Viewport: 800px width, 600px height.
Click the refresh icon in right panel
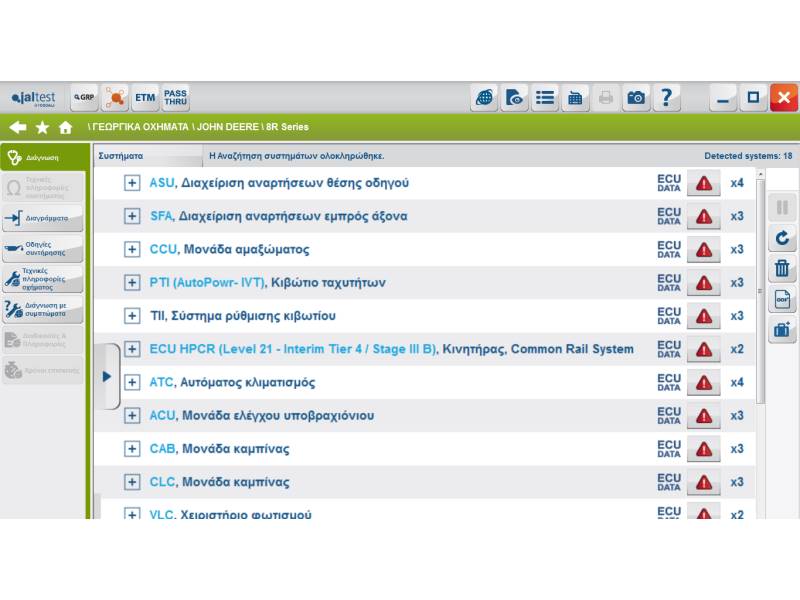(782, 239)
